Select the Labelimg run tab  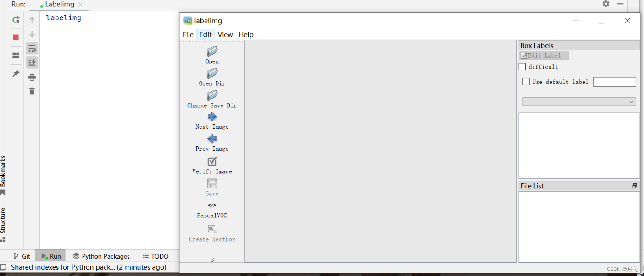click(60, 5)
